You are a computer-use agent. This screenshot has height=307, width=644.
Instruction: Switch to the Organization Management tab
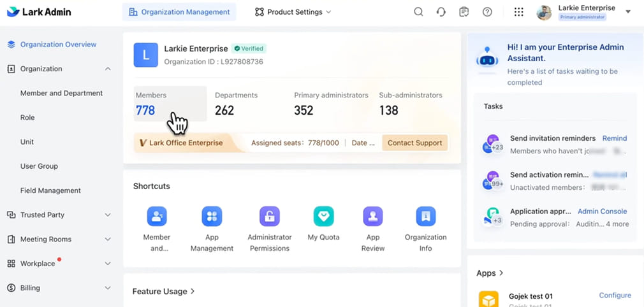point(179,12)
